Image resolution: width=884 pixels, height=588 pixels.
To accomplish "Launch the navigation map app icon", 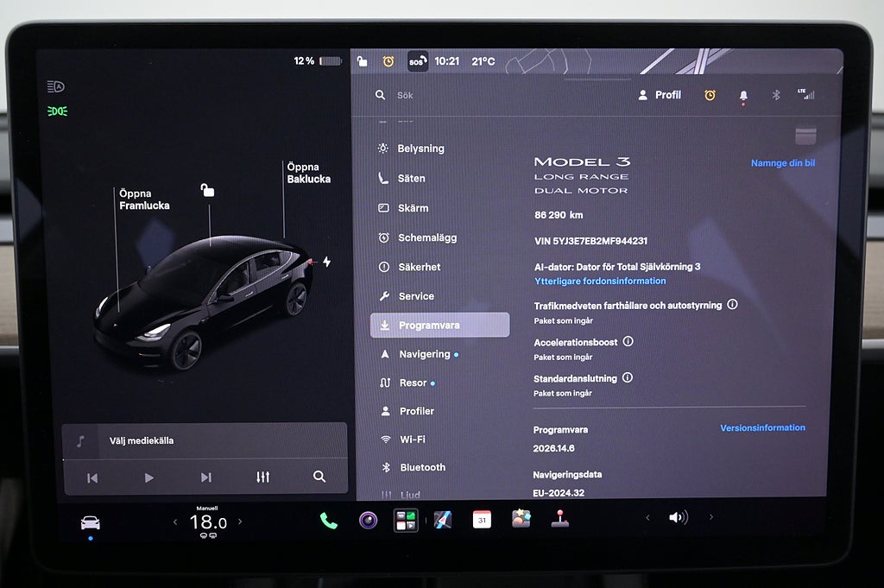I will click(443, 519).
